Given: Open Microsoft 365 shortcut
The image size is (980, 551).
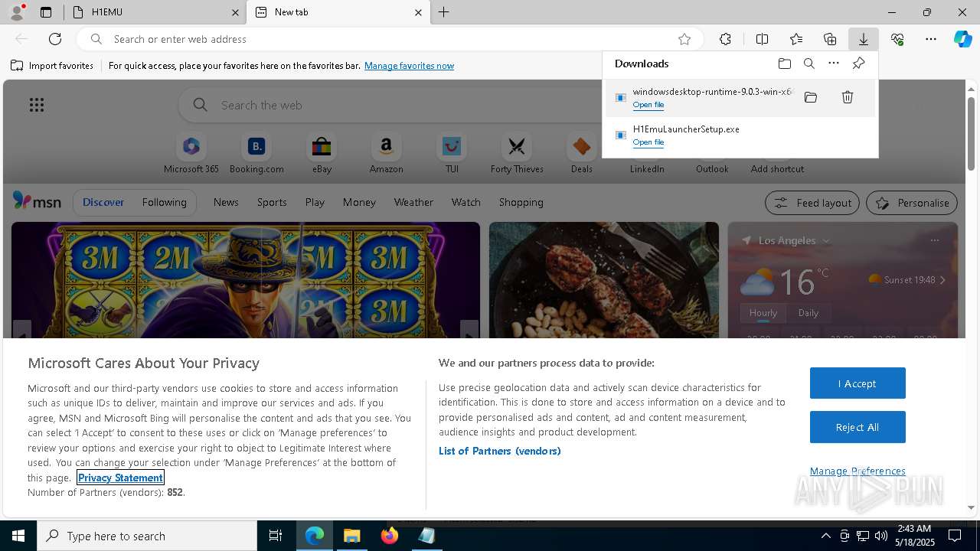Looking at the screenshot, I should coord(191,153).
